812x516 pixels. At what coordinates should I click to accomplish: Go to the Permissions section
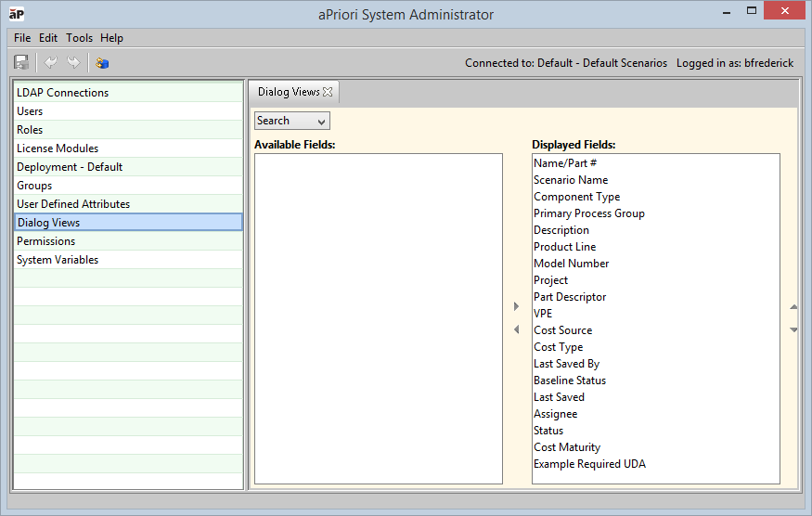(x=46, y=241)
